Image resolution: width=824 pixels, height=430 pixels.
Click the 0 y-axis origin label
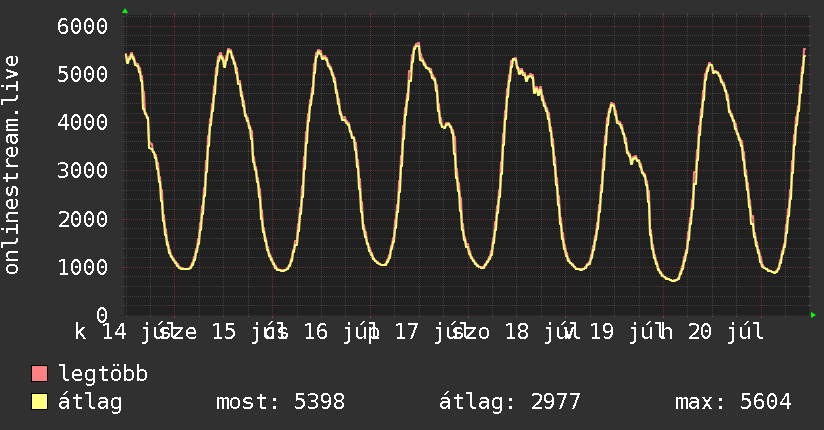(x=102, y=315)
